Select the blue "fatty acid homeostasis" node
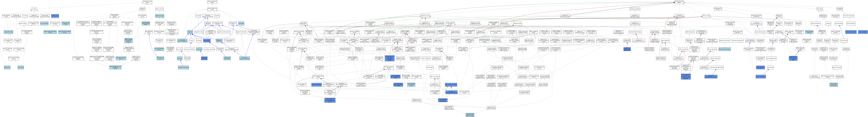 851,32
